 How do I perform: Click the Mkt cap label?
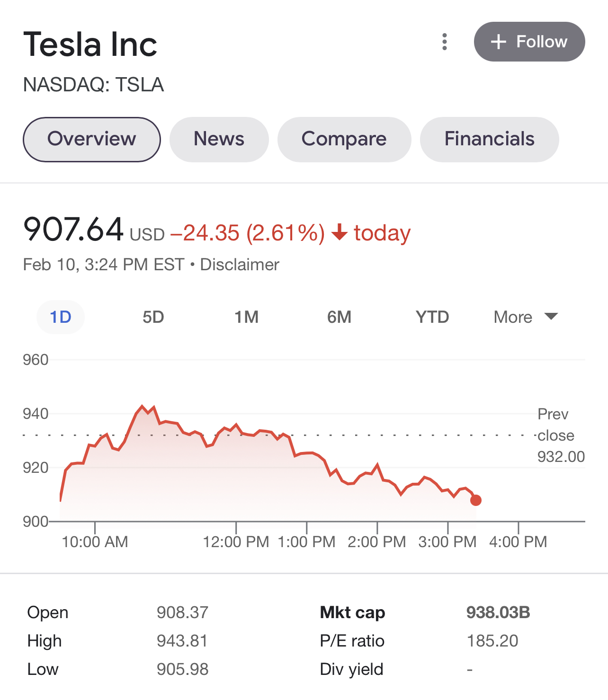(352, 612)
